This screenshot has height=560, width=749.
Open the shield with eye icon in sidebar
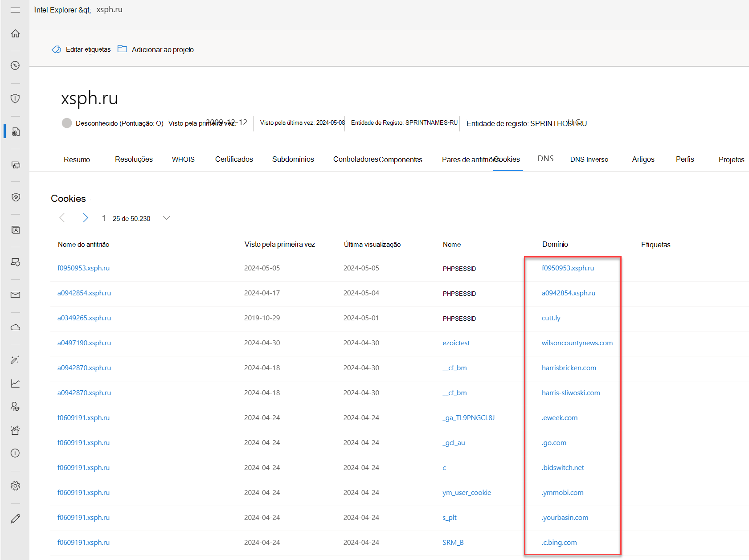(15, 197)
